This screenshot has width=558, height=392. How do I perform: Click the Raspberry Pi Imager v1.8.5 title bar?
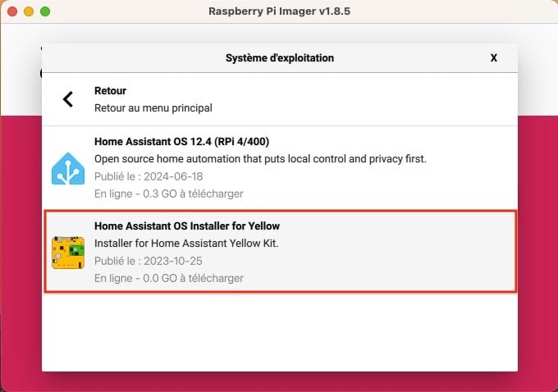(x=279, y=11)
